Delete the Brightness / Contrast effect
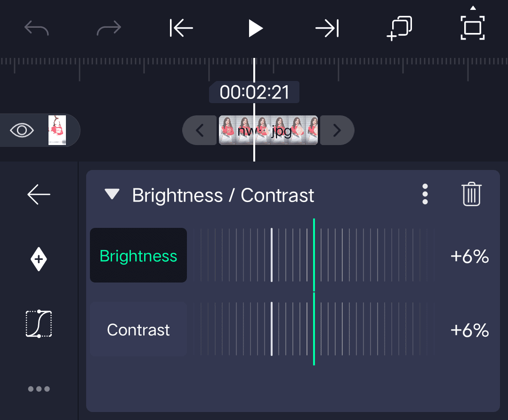This screenshot has height=420, width=508. click(471, 194)
